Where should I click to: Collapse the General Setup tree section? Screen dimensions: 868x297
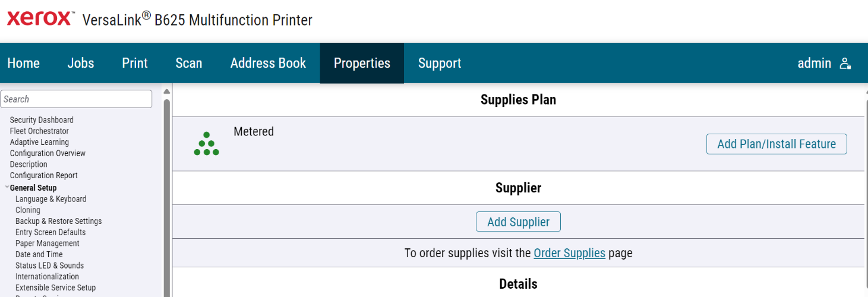coord(7,188)
